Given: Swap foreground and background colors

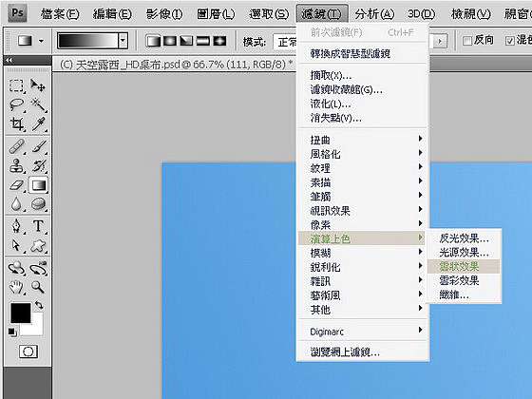Looking at the screenshot, I should (x=39, y=305).
